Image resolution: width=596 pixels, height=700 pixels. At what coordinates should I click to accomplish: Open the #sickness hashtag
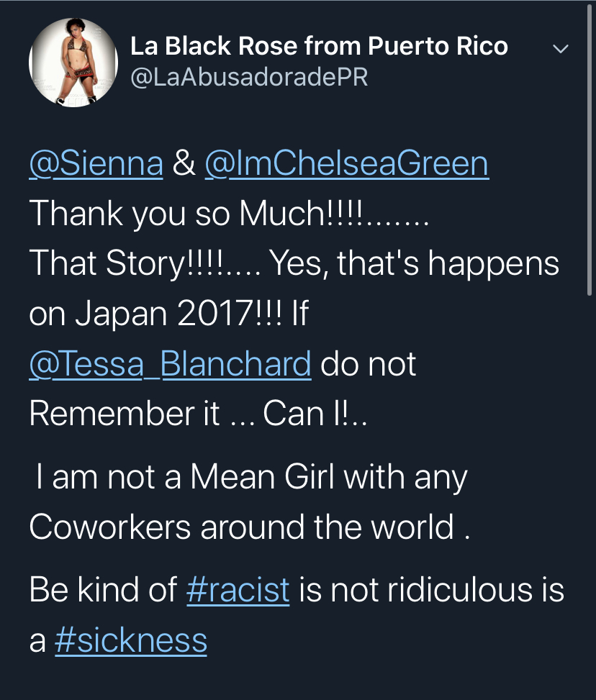(131, 640)
